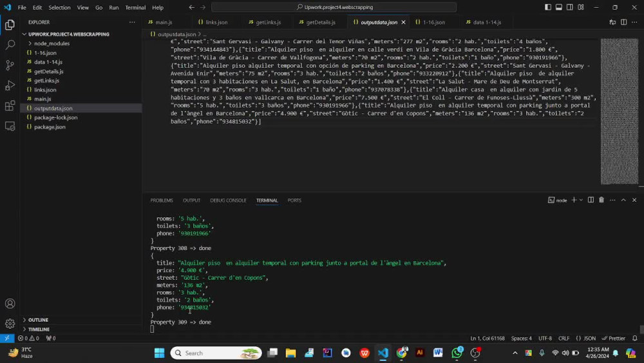This screenshot has width=644, height=363.
Task: Open Customize Layout icon
Action: (581, 7)
